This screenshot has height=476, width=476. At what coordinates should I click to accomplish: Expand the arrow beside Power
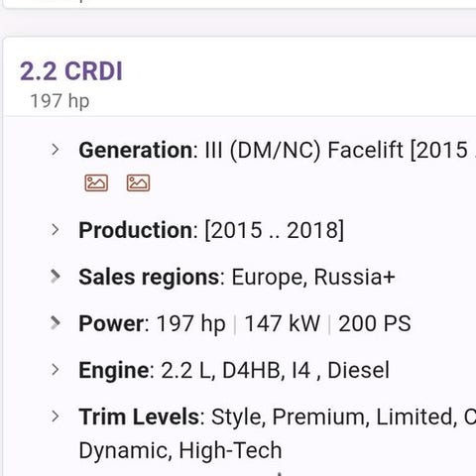(56, 323)
